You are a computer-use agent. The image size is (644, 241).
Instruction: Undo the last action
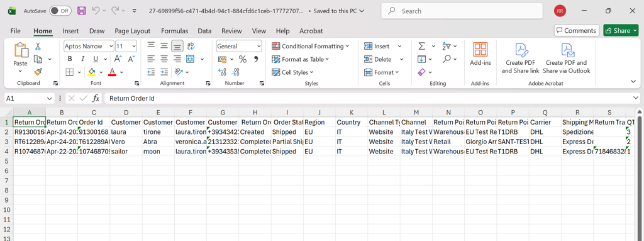(x=96, y=11)
